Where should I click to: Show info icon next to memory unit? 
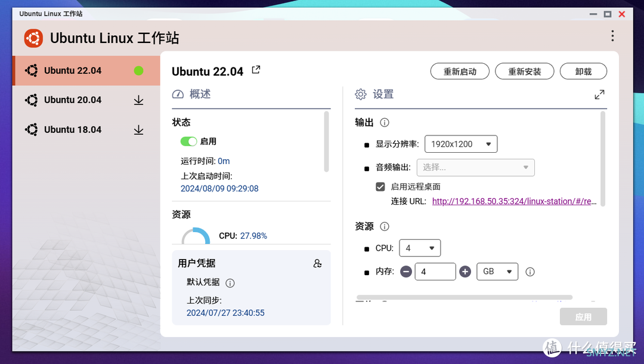(530, 272)
